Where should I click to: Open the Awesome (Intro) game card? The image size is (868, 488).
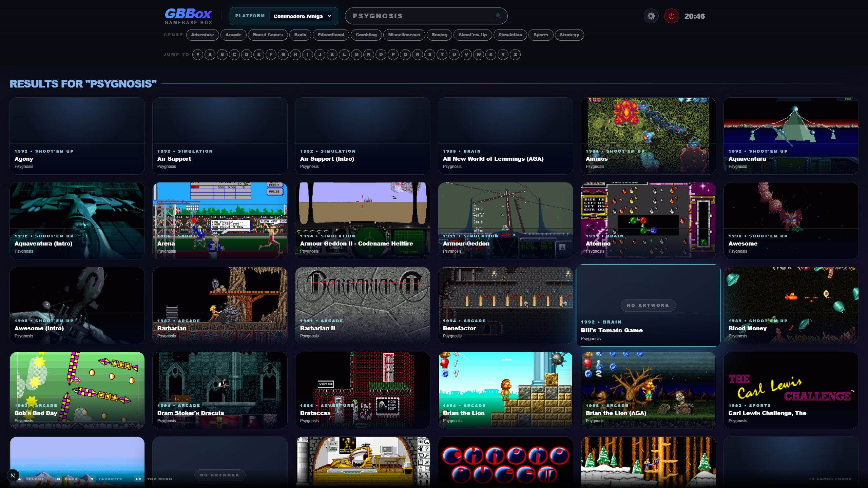pos(77,306)
